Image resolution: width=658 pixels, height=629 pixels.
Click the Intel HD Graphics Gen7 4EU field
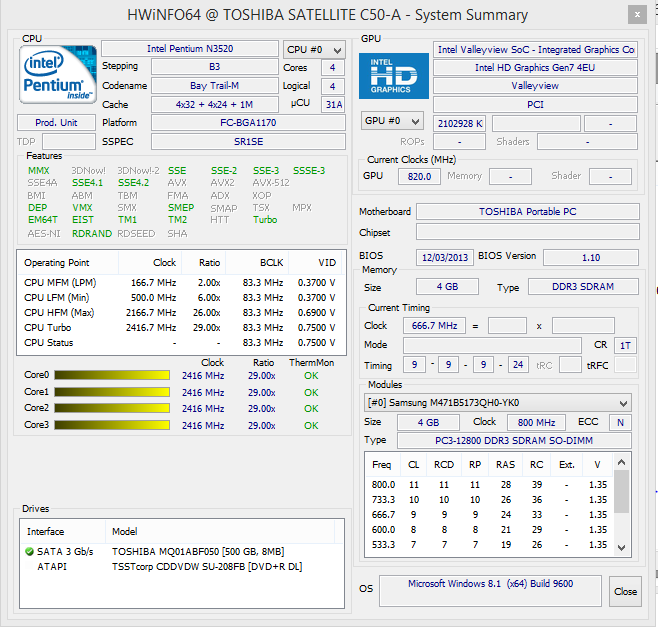point(535,68)
